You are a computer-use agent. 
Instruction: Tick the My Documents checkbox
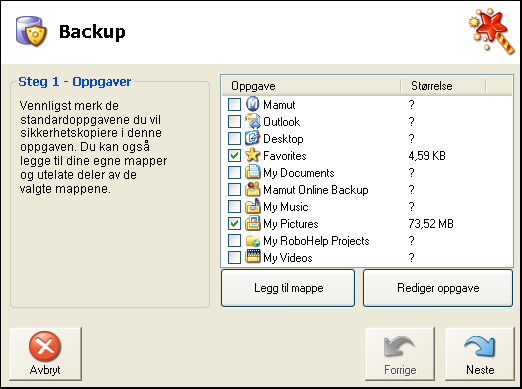click(234, 173)
